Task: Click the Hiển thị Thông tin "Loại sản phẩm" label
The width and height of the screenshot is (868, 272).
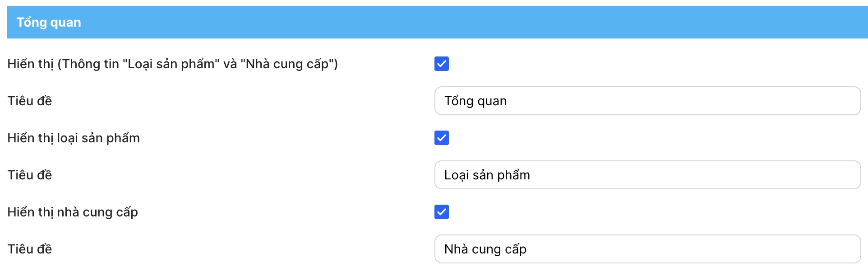Action: [x=172, y=64]
